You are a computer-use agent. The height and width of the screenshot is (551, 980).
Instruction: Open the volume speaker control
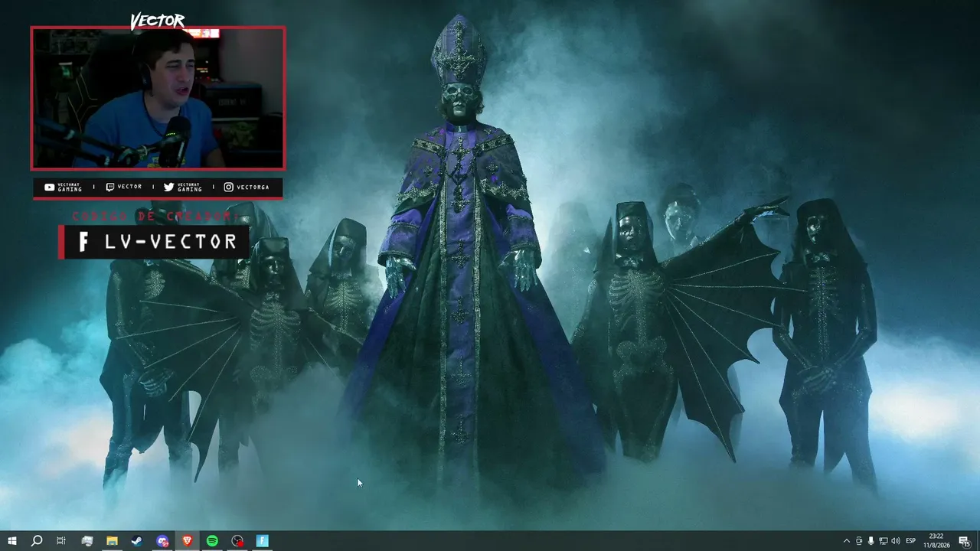click(x=895, y=541)
